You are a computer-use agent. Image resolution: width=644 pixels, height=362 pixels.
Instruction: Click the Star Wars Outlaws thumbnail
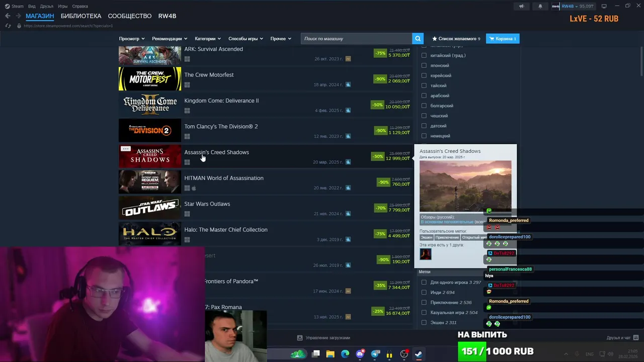point(150,208)
